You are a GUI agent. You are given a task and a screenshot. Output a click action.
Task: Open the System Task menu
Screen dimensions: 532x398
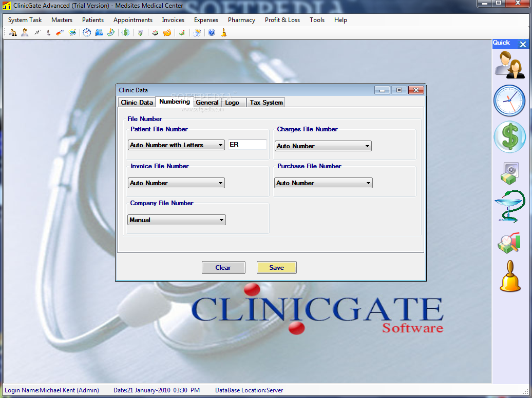pyautogui.click(x=25, y=20)
